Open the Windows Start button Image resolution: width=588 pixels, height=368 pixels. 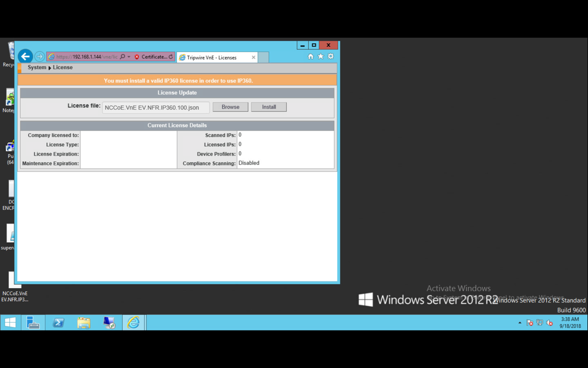(x=10, y=323)
